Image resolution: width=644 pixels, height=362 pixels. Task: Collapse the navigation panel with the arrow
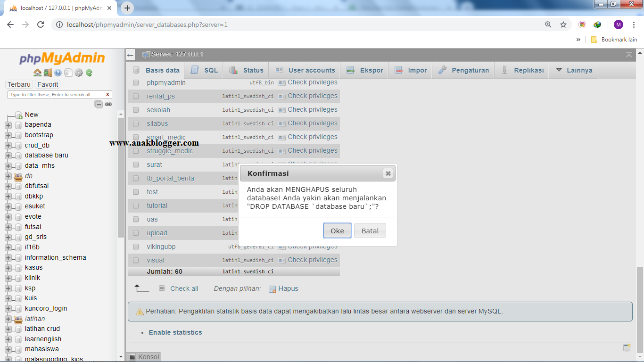[x=130, y=55]
